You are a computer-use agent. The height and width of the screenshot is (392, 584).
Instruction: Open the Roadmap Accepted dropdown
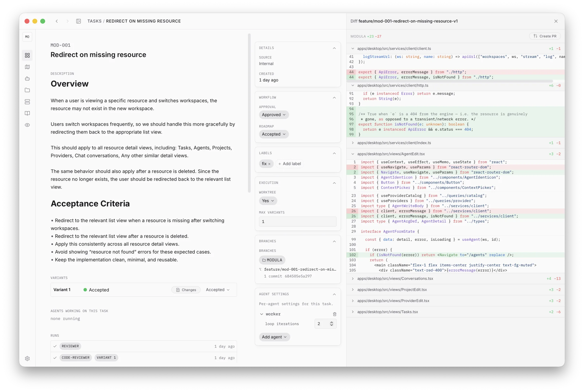274,134
